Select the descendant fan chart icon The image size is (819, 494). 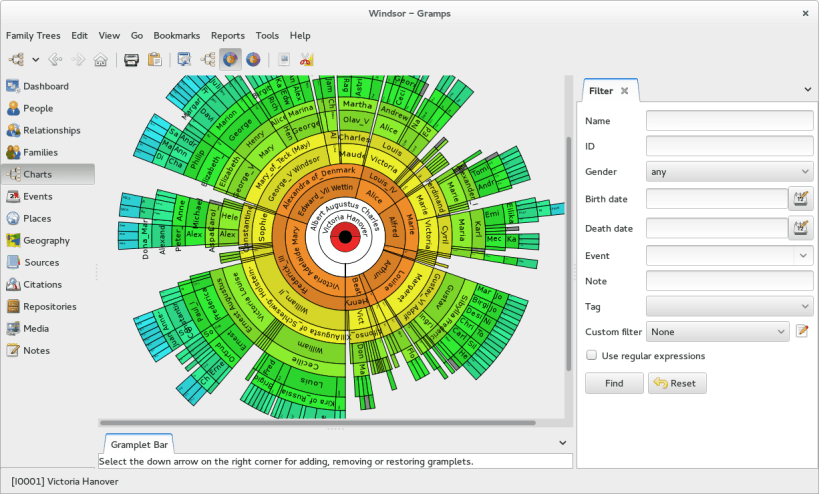pos(254,59)
